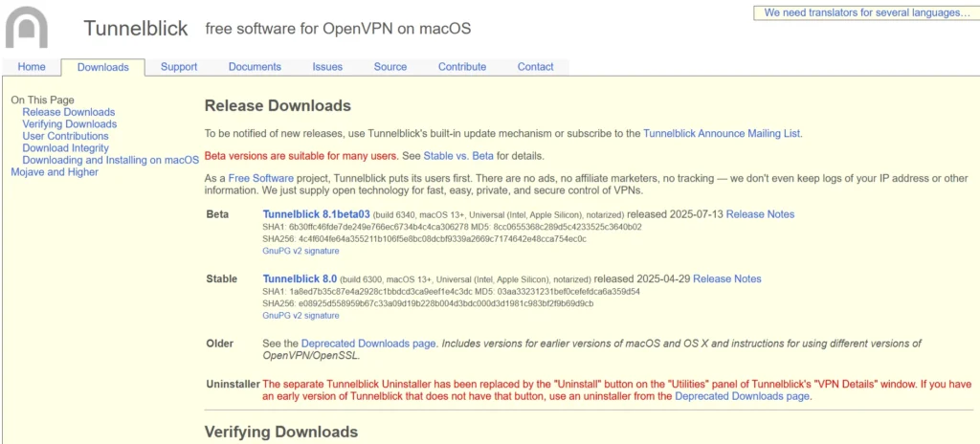Navigate to the Contact tab
The height and width of the screenshot is (444, 980).
536,67
